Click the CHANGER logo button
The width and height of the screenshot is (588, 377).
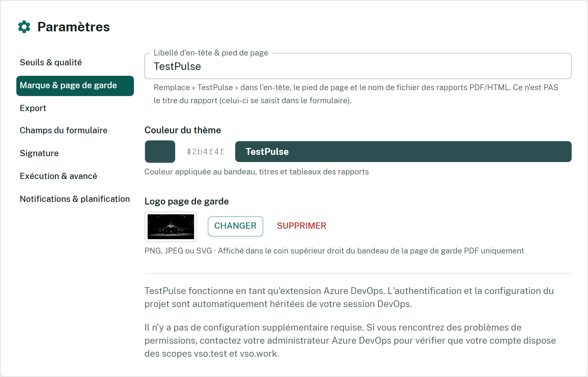click(236, 226)
